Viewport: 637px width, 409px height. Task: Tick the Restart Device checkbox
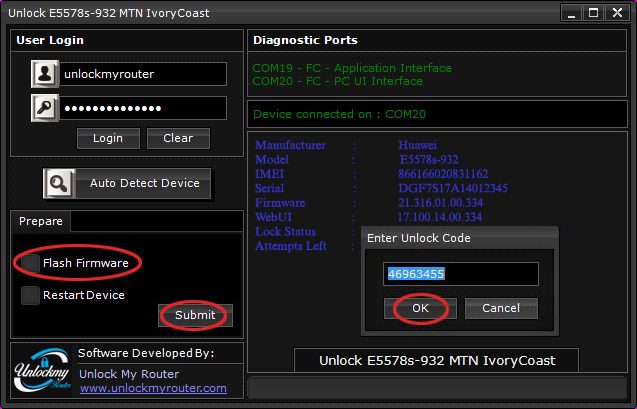click(30, 295)
